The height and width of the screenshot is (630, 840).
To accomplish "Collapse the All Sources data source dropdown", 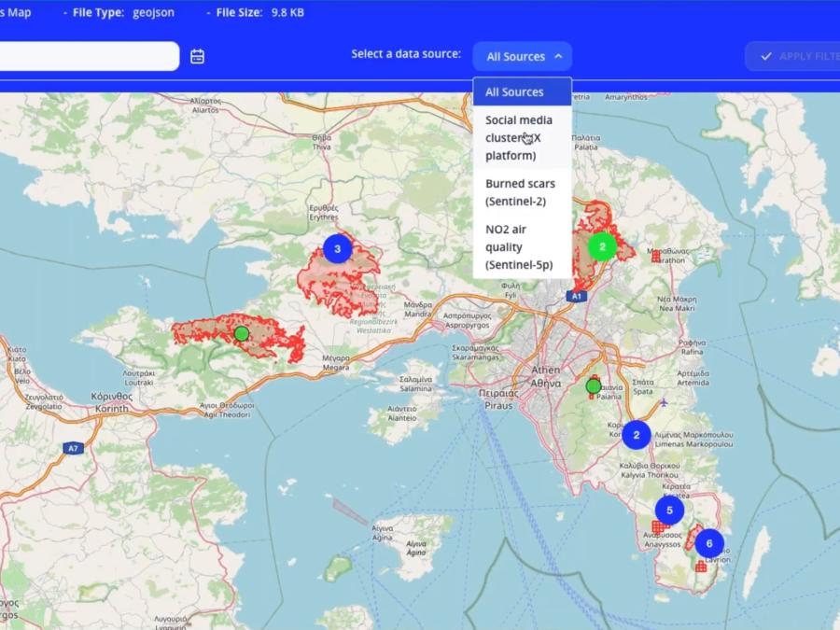I will 522,56.
